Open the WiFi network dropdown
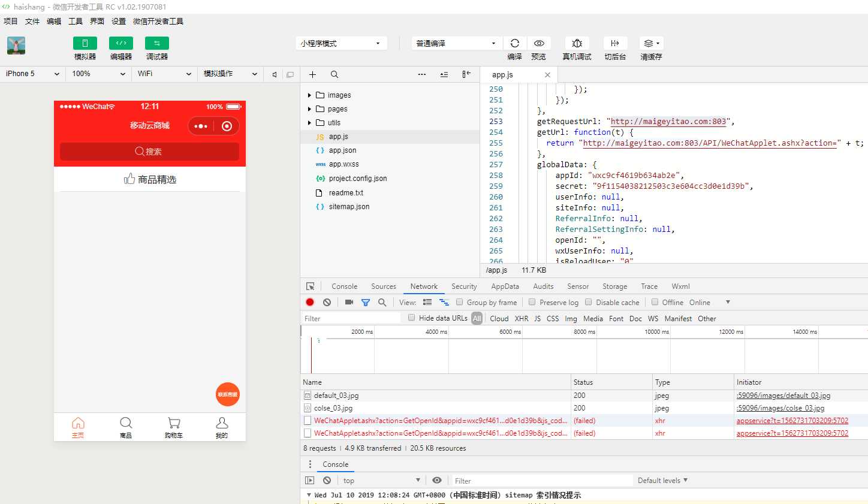 pyautogui.click(x=165, y=74)
